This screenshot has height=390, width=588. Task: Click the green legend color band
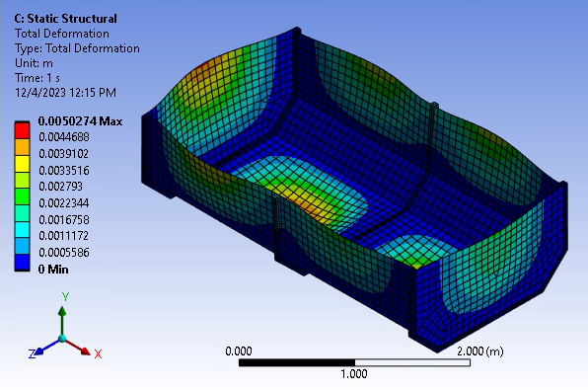[x=22, y=196]
